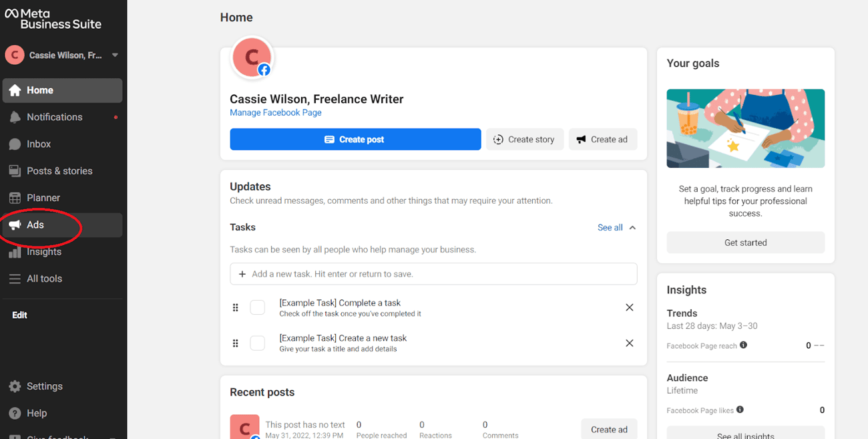This screenshot has width=868, height=439.
Task: Open the Cassie Wilson account dropdown
Action: point(115,55)
